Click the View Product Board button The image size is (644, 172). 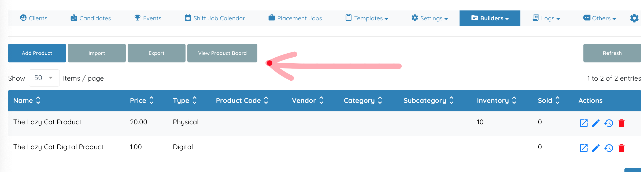click(x=222, y=53)
